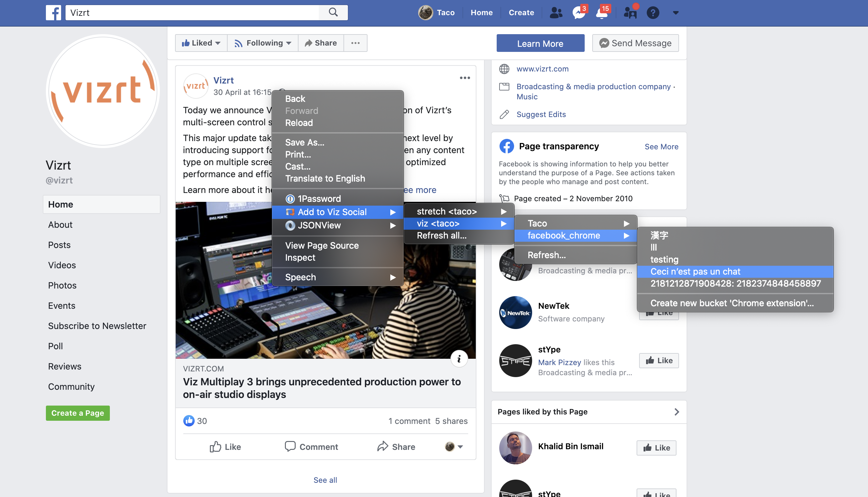Click the Facebook search input field
The image size is (868, 497).
pyautogui.click(x=192, y=13)
